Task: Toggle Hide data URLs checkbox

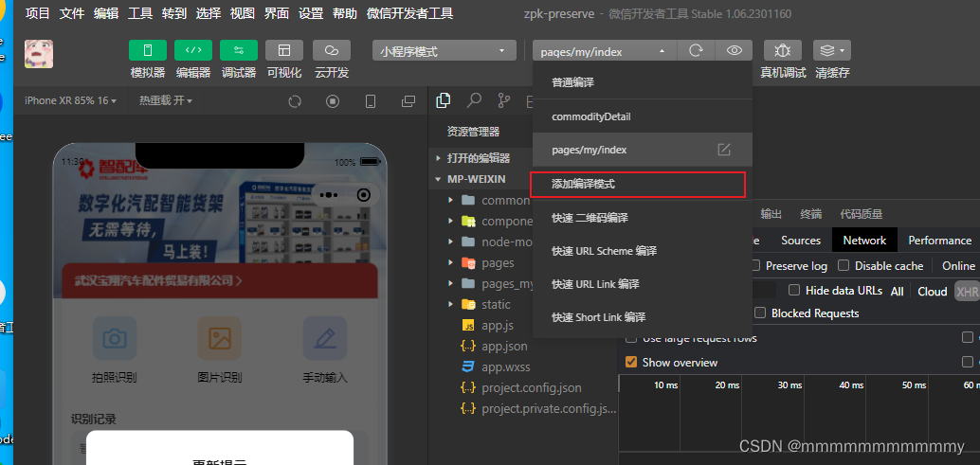Action: click(x=794, y=290)
